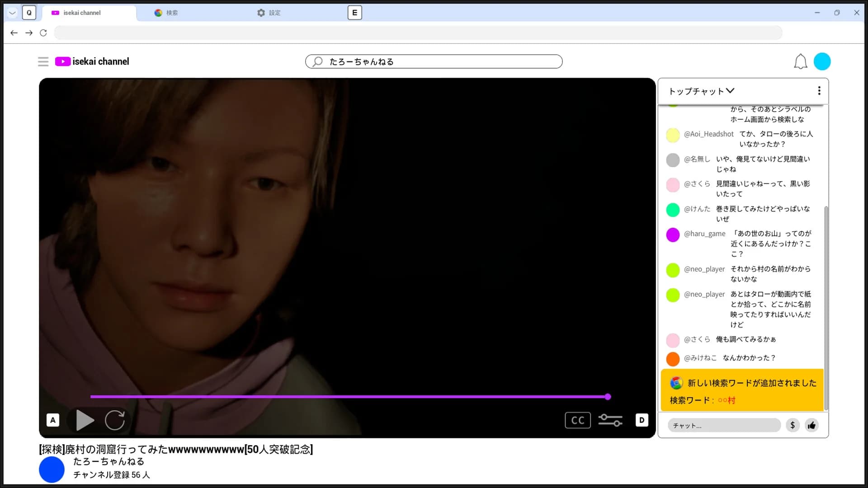Click @みけねこ orange avatar in chat
The width and height of the screenshot is (868, 488).
coord(673,359)
